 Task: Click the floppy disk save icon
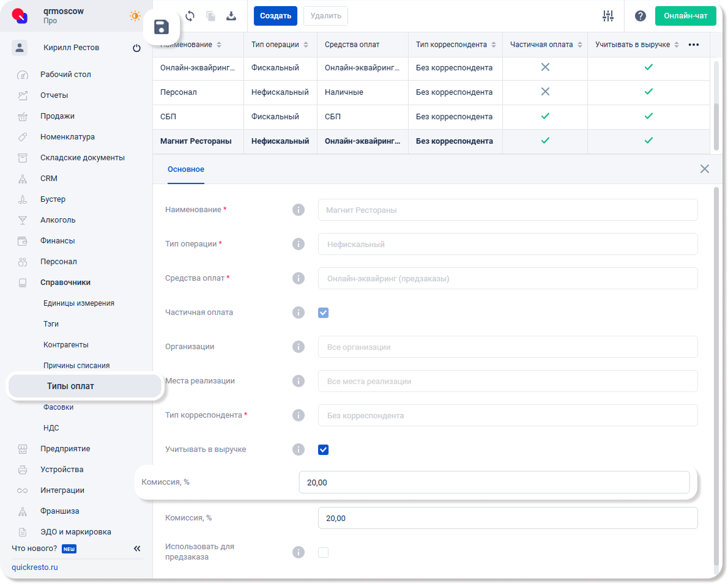(162, 27)
